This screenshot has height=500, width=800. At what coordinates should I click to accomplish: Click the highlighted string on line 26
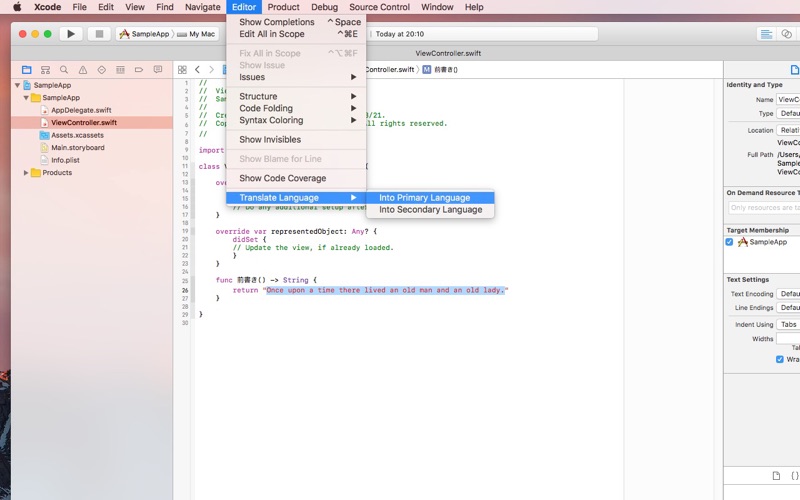coord(385,290)
